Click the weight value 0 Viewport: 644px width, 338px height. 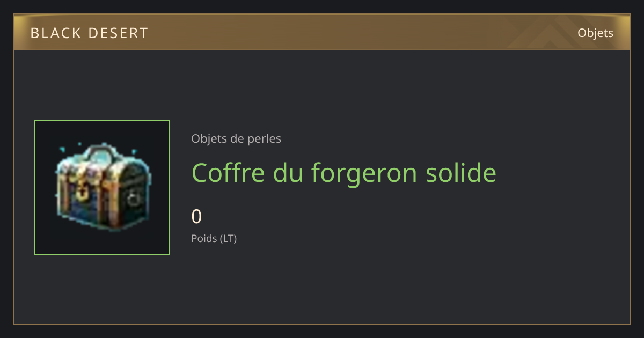pyautogui.click(x=196, y=216)
